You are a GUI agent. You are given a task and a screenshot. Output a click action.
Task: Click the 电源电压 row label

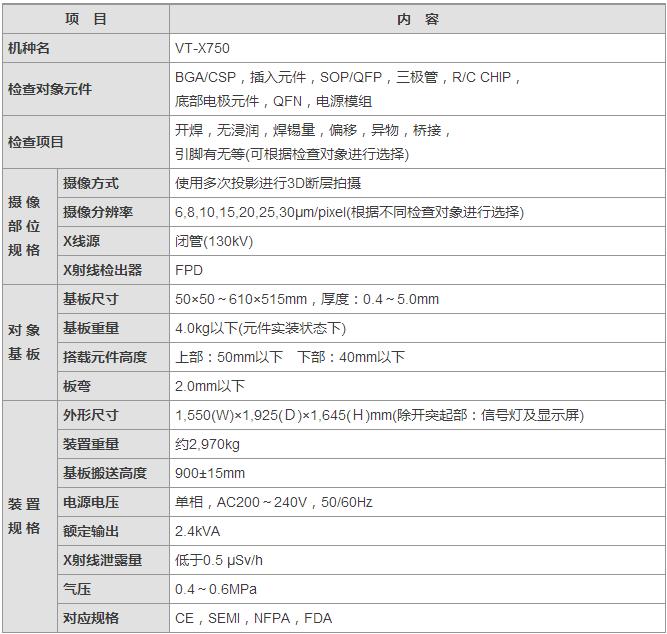click(90, 502)
